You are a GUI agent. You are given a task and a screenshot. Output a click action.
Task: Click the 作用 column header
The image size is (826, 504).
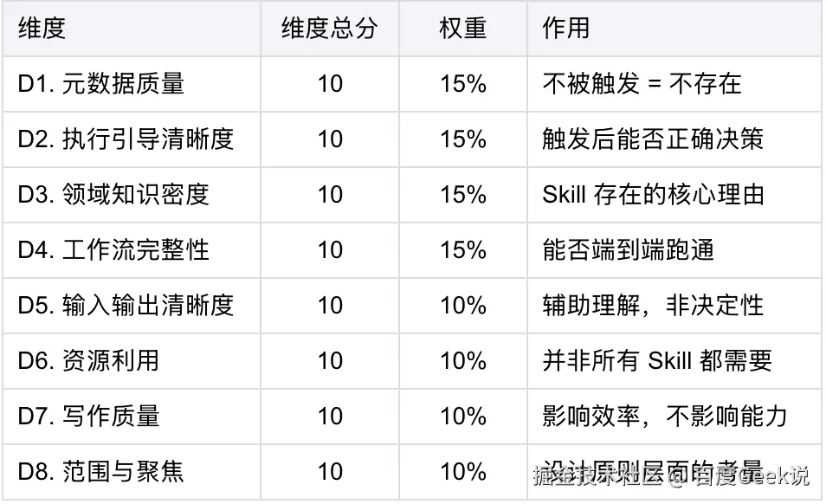tap(565, 29)
